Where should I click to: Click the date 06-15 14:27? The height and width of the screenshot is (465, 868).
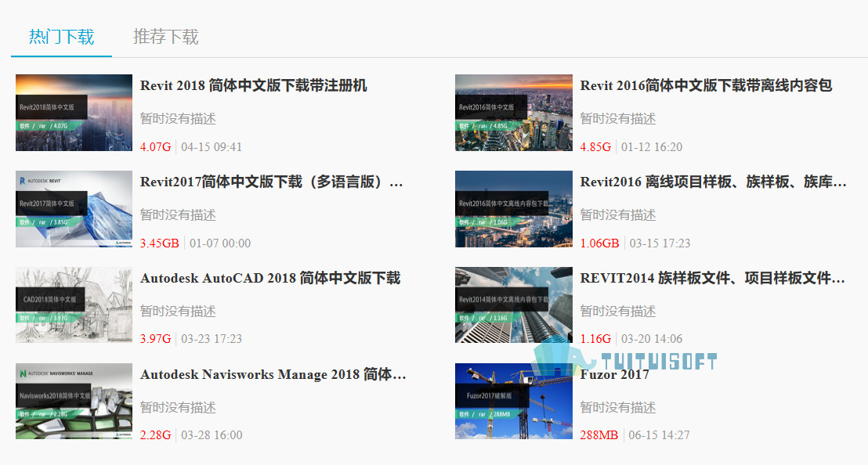tap(660, 435)
